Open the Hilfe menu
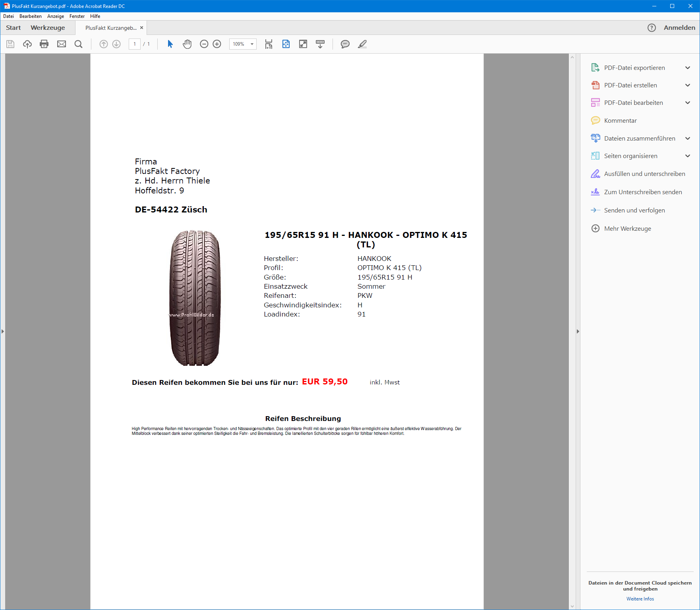 tap(95, 16)
